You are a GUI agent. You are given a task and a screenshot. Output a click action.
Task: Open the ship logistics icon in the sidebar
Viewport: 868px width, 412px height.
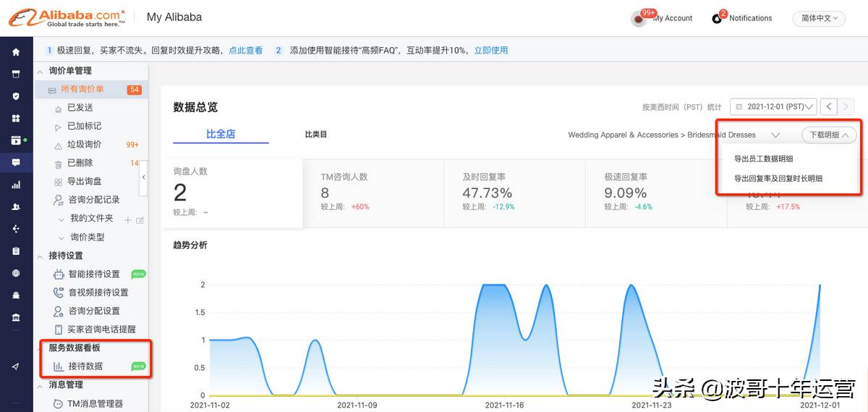coord(16,295)
